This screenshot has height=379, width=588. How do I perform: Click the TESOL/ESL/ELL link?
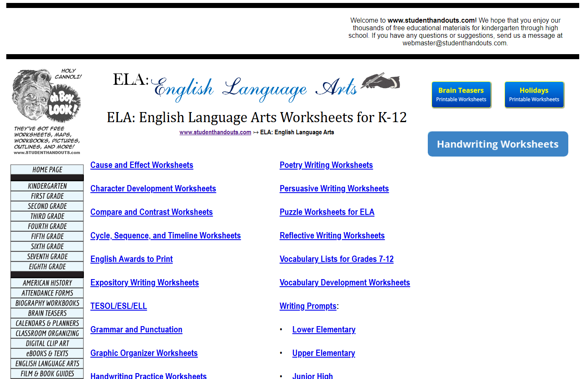(x=119, y=306)
